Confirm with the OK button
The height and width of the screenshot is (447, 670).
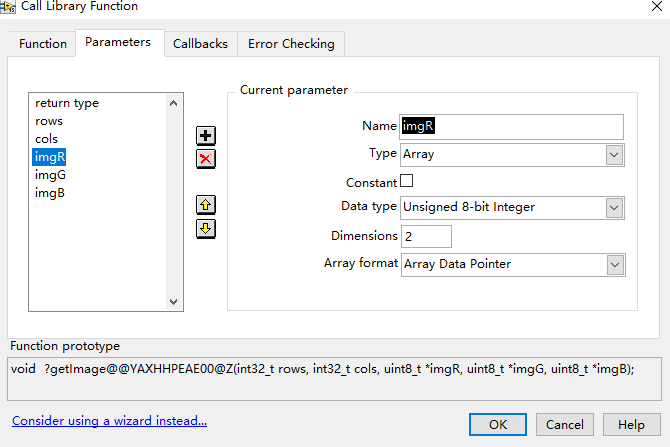pos(498,424)
